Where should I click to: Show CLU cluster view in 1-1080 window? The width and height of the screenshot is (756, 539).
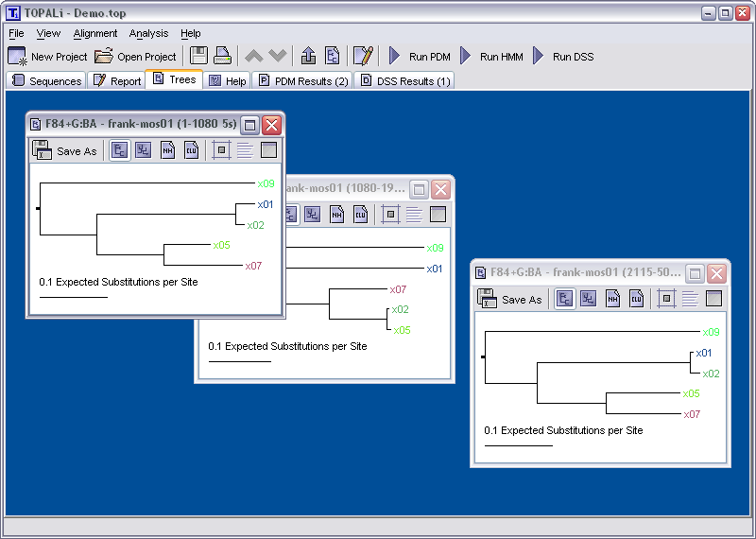[x=192, y=150]
